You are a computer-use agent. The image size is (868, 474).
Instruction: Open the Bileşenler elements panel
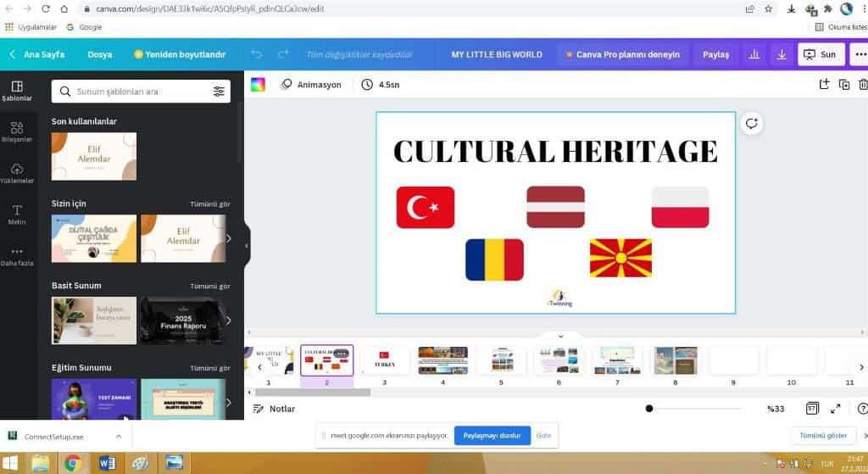[17, 131]
